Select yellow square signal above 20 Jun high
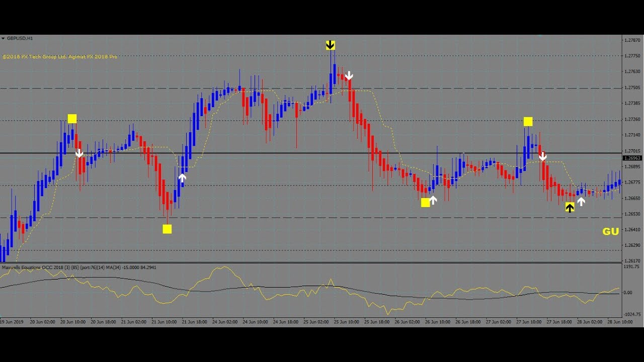This screenshot has height=362, width=644. [x=72, y=119]
